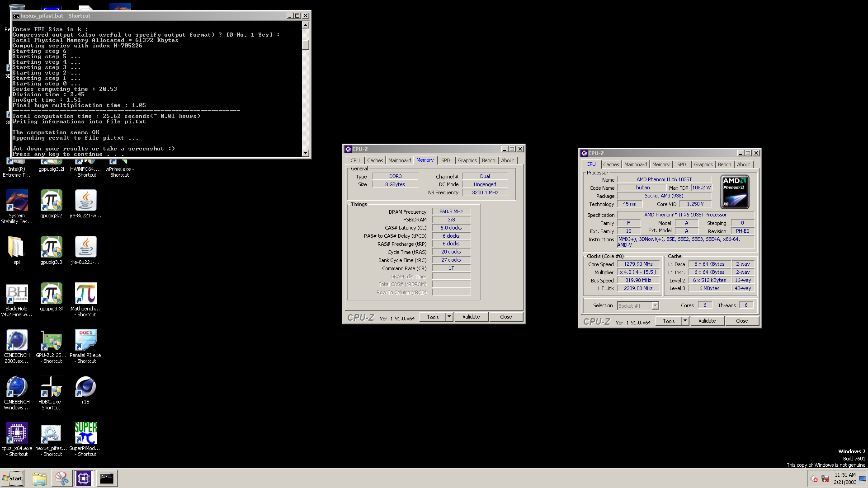This screenshot has width=868, height=488.
Task: Open Graphics tab in right CPU-Z window
Action: [x=703, y=164]
